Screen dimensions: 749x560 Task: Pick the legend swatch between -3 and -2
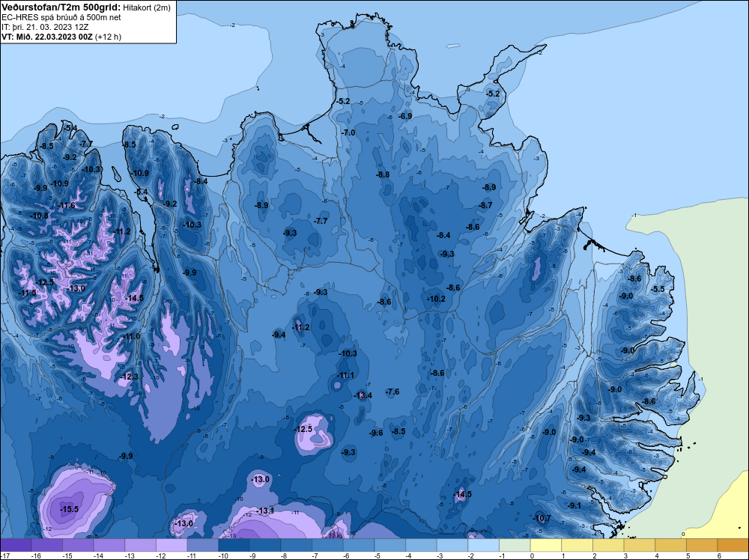452,545
